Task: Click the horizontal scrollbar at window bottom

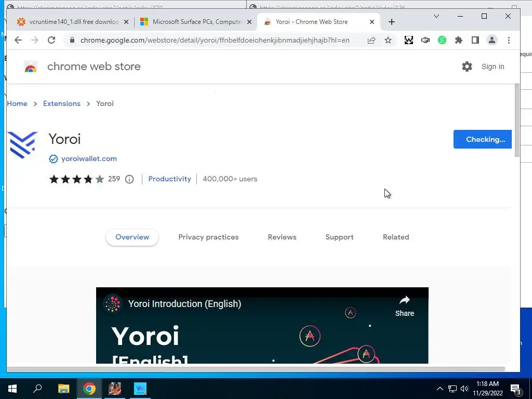Action: pyautogui.click(x=256, y=369)
